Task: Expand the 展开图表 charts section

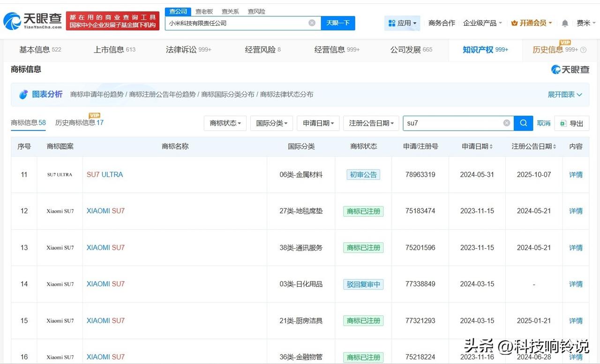Action: click(564, 94)
